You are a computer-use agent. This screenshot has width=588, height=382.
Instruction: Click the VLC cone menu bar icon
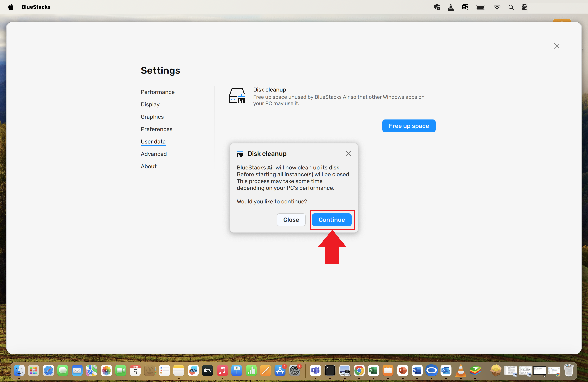[451, 7]
